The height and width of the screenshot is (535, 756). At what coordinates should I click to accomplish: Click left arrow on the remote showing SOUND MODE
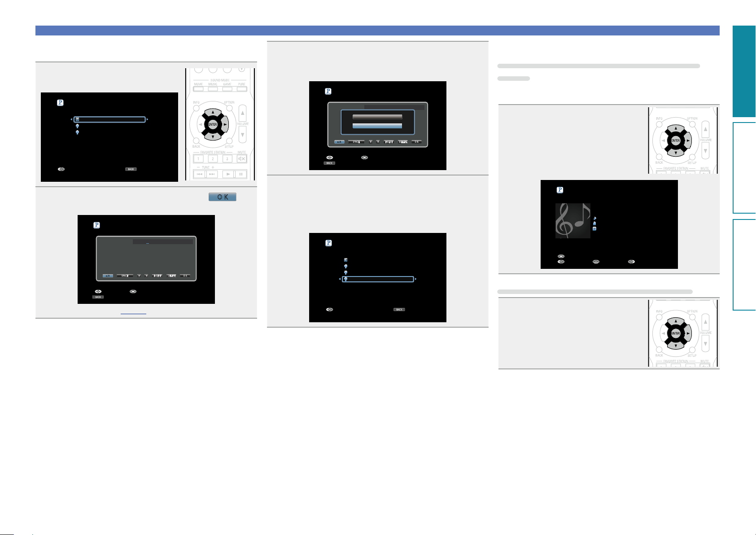click(201, 124)
